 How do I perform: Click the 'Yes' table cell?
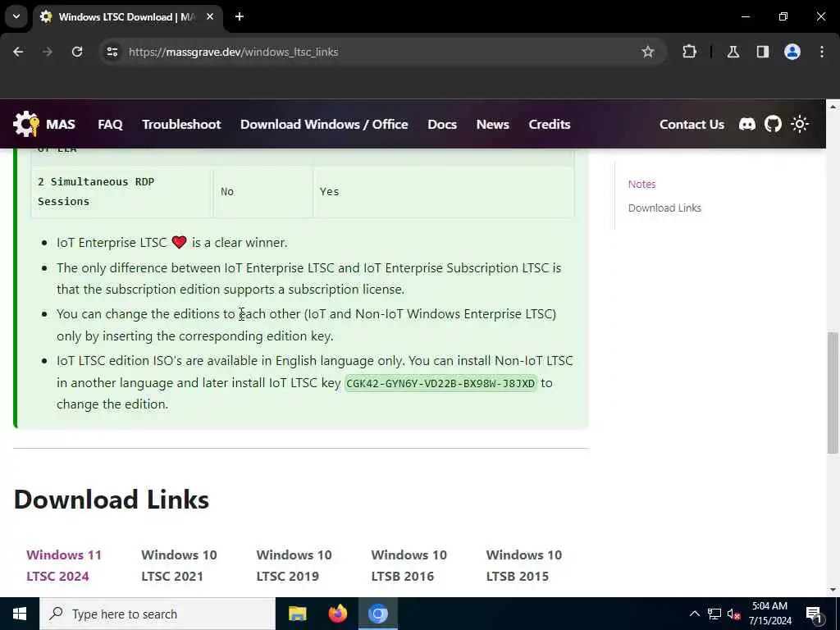tap(443, 191)
